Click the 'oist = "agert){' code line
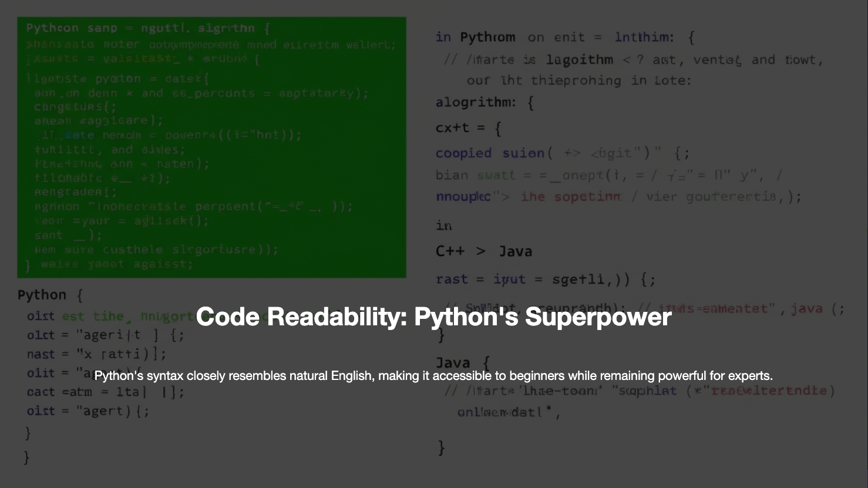The image size is (868, 488). pos(88,411)
